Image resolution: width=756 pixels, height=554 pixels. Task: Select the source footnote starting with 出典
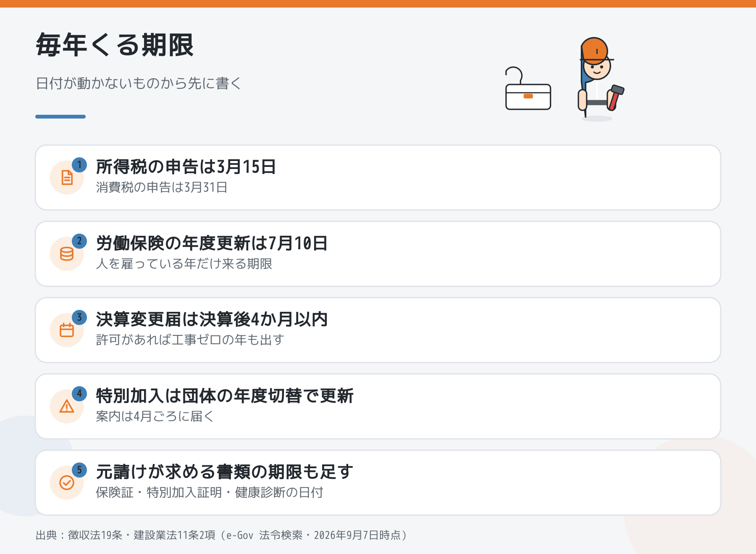tap(221, 535)
